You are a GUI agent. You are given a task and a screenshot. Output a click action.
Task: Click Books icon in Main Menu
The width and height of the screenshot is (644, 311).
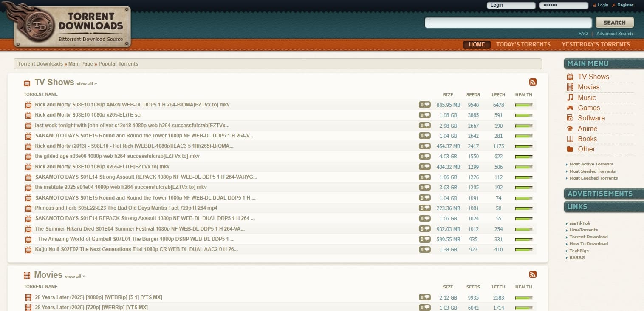[570, 139]
